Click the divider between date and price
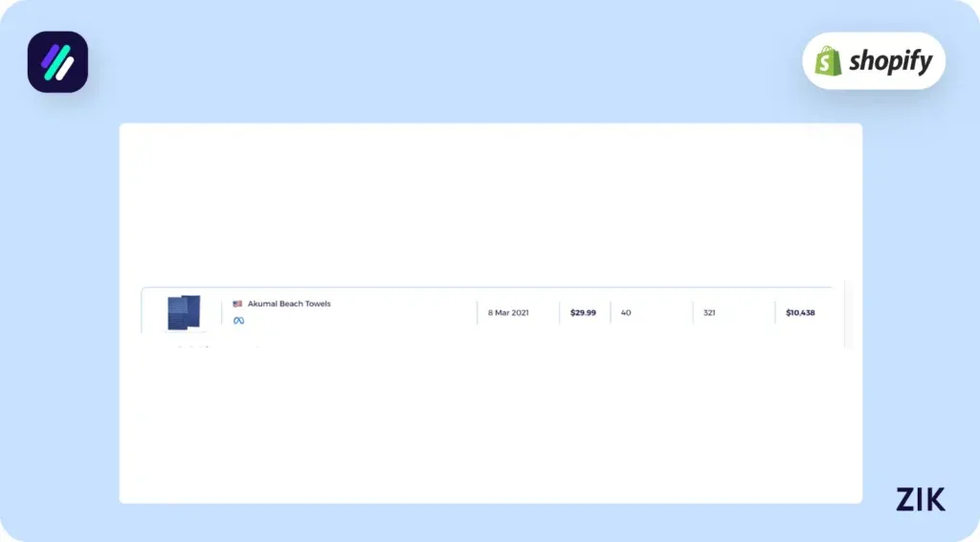The height and width of the screenshot is (542, 980). [560, 313]
